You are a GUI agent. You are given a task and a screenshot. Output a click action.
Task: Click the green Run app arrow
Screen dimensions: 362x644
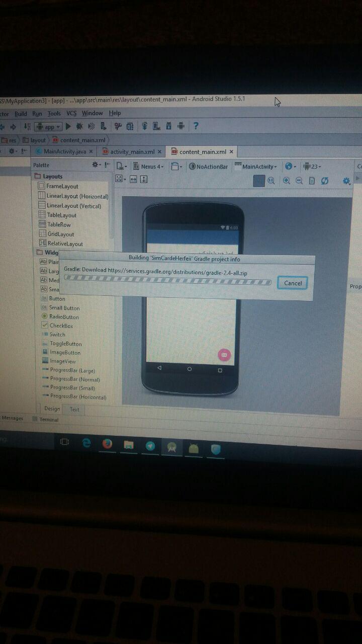pos(69,126)
